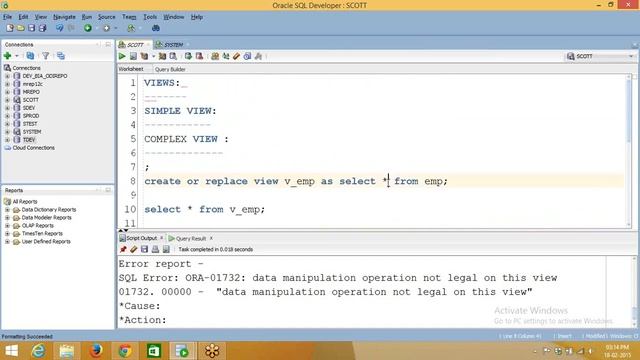The width and height of the screenshot is (640, 360).
Task: Click the Filter funnel icon in Connections panel
Action: click(46, 56)
